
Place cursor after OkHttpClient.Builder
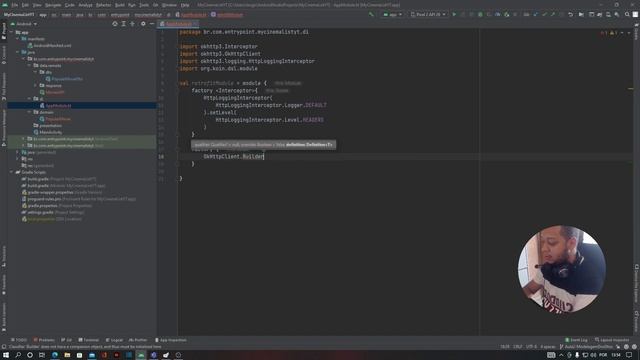tap(264, 156)
